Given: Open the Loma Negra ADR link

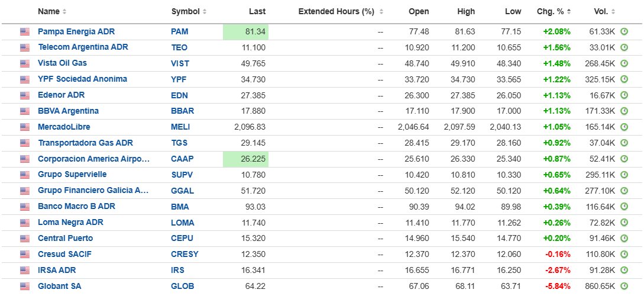Looking at the screenshot, I should [70, 223].
